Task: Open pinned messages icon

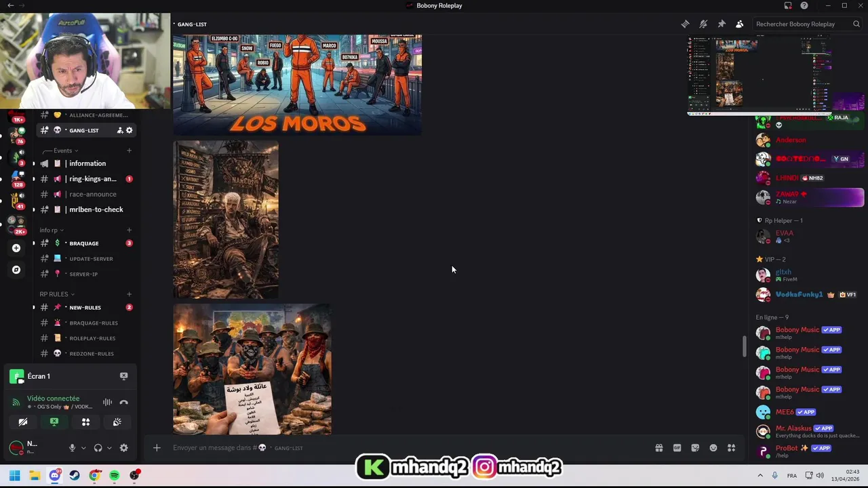Action: coord(722,24)
